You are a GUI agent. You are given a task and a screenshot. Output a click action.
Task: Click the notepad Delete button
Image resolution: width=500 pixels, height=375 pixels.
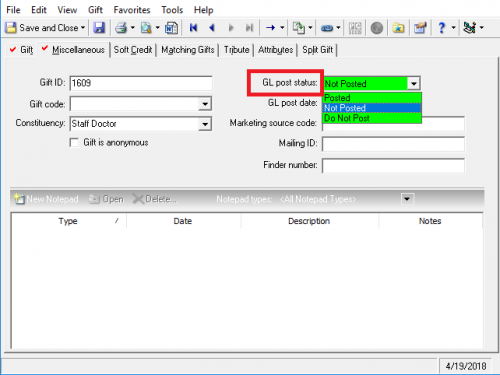coord(155,199)
